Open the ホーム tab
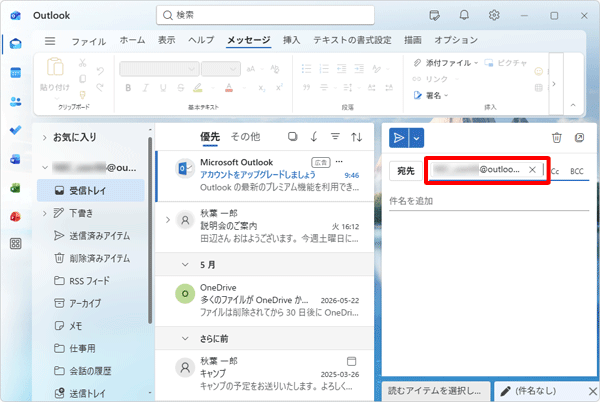 pyautogui.click(x=132, y=40)
